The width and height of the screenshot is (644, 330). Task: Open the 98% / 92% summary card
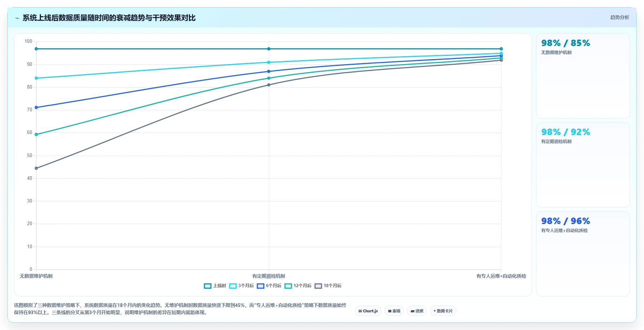(583, 165)
